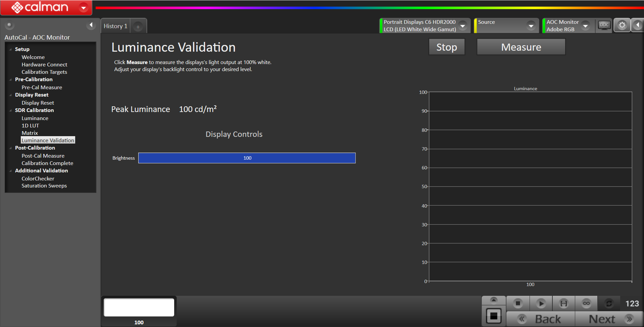Open Post-Cal Measure step
The height and width of the screenshot is (327, 644).
coord(43,156)
